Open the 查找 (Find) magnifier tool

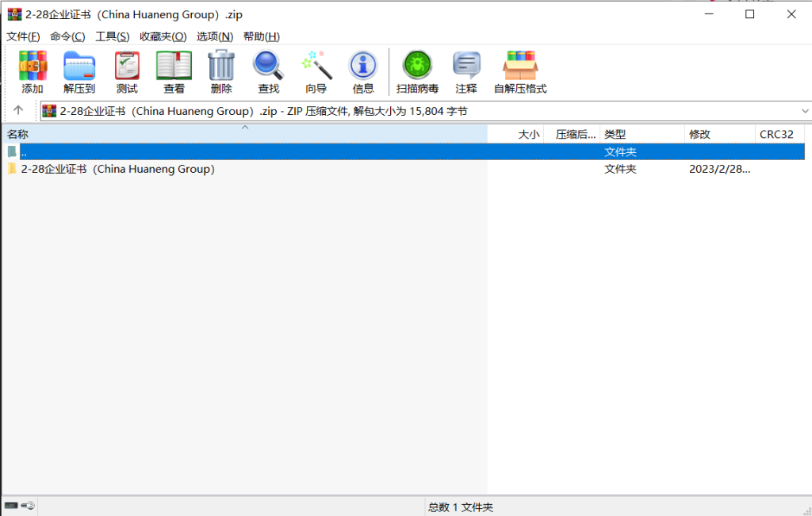tap(268, 71)
